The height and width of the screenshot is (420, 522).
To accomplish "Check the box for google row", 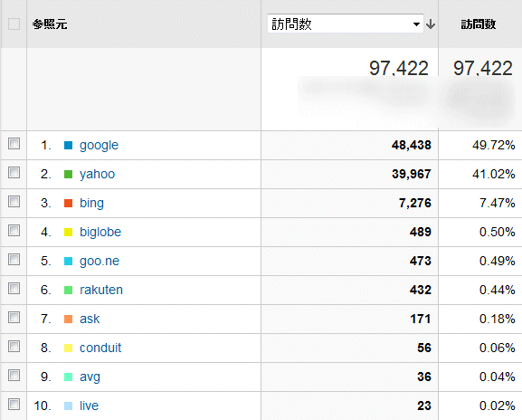I will [x=14, y=144].
